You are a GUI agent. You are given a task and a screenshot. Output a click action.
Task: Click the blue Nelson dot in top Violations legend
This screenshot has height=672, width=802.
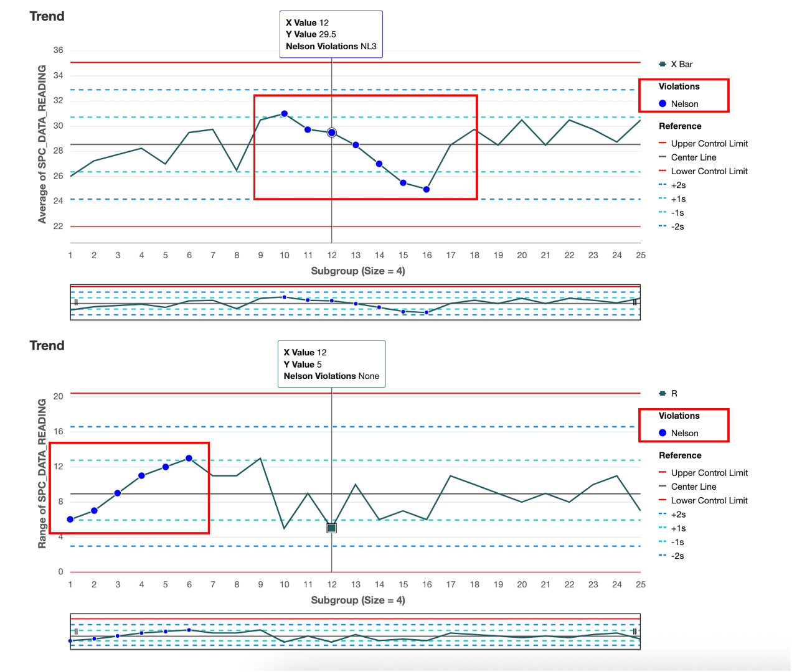662,103
